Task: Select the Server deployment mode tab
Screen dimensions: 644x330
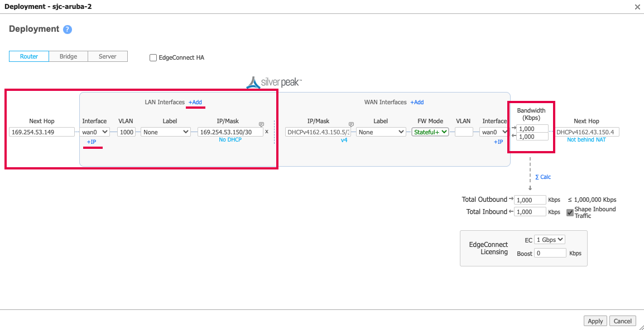Action: (107, 56)
